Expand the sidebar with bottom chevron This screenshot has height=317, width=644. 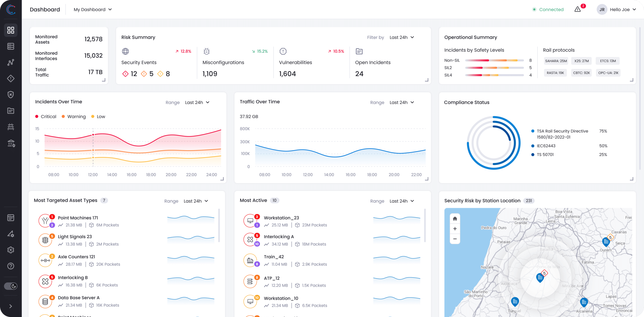11,306
